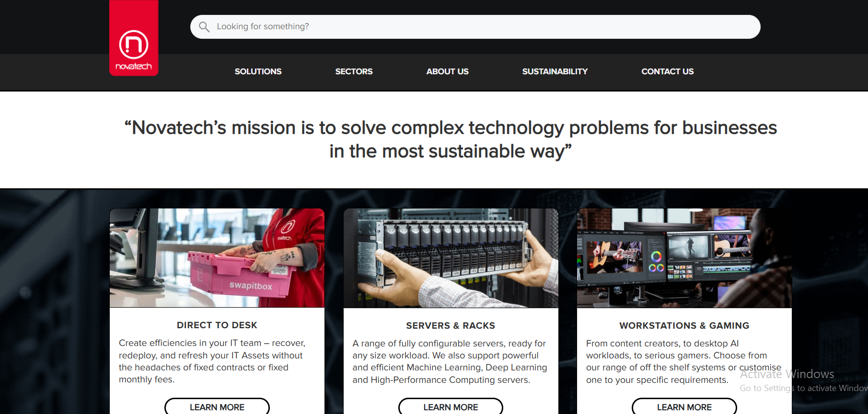Click the Servers & Racks description text
Image resolution: width=868 pixels, height=414 pixels.
450,362
